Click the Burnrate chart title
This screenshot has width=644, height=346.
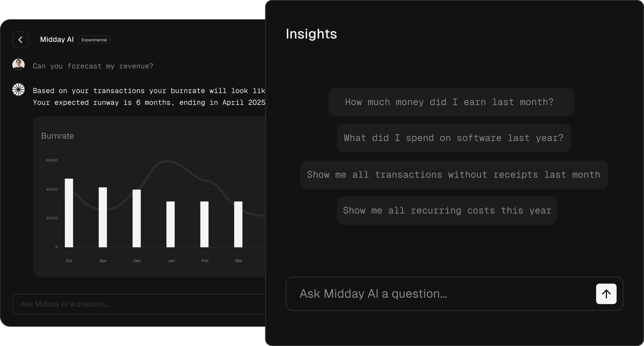coord(57,136)
